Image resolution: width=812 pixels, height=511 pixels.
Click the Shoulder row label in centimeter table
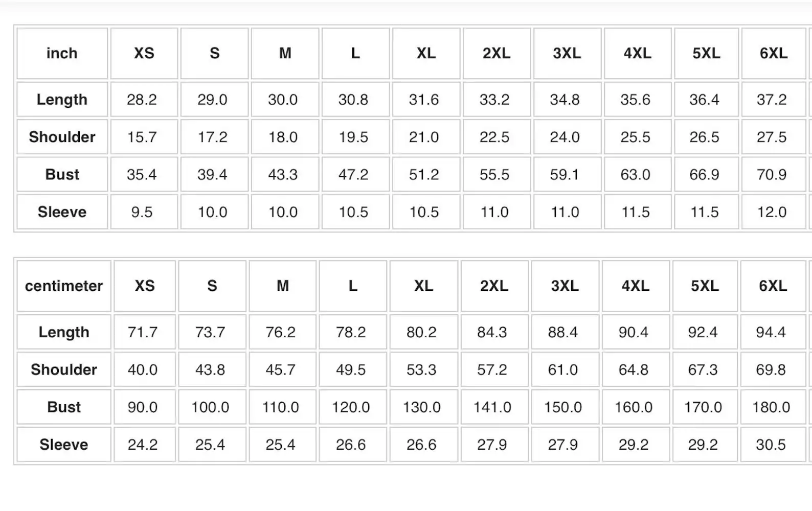pyautogui.click(x=64, y=369)
